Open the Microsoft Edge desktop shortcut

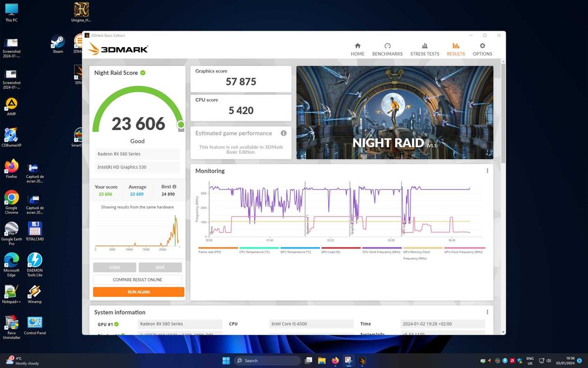click(x=11, y=265)
